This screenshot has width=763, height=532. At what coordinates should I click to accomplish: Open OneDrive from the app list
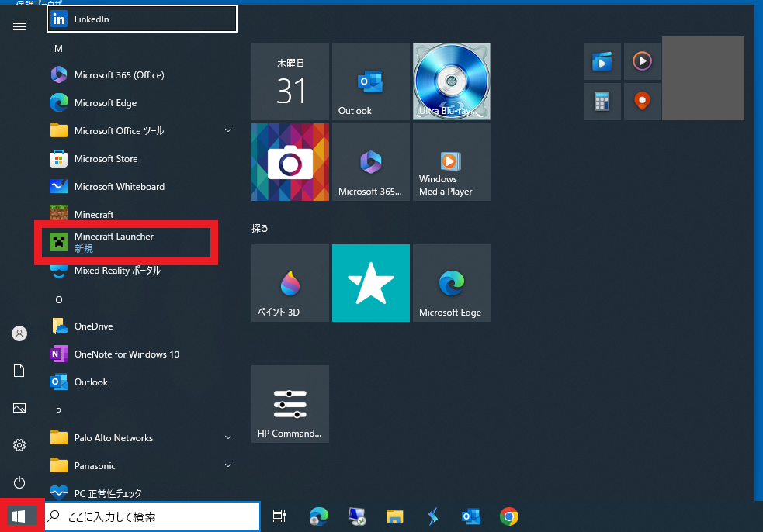[141, 326]
